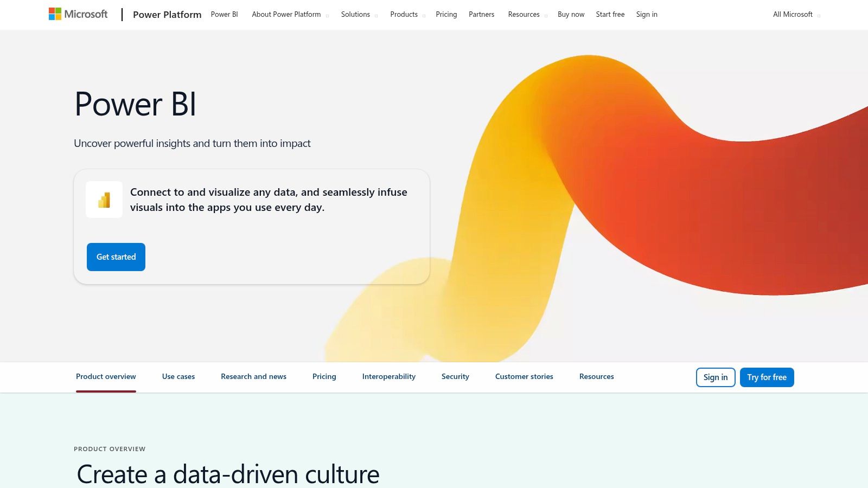Image resolution: width=868 pixels, height=488 pixels.
Task: Open the Security section tab
Action: coord(455,376)
